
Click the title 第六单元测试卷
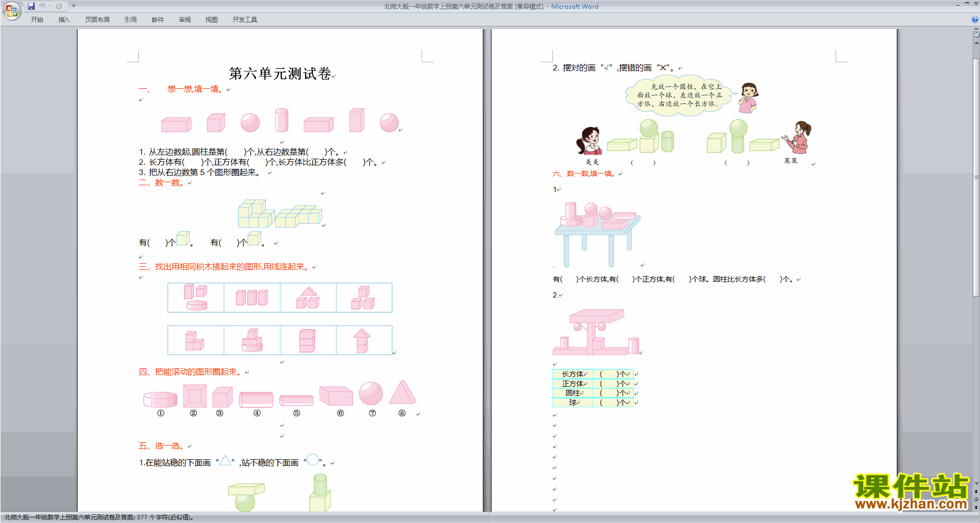tap(280, 73)
